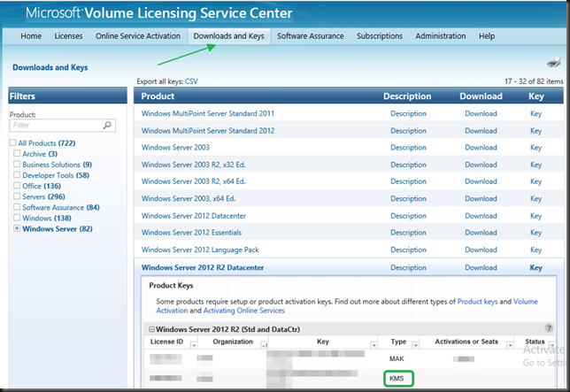Select the Downloads and Keys tab
Screen dimensions: 570x392
[x=228, y=36]
